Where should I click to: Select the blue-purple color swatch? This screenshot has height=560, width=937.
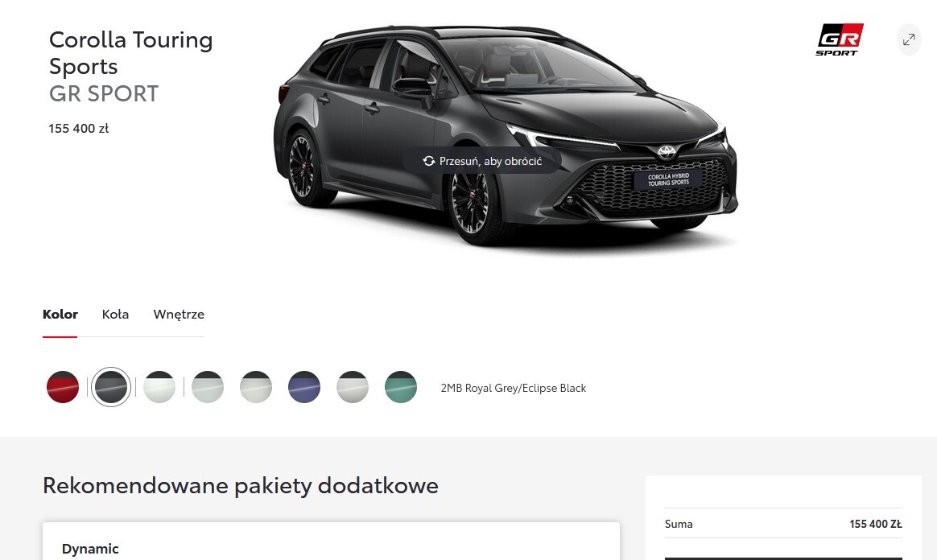pos(304,387)
